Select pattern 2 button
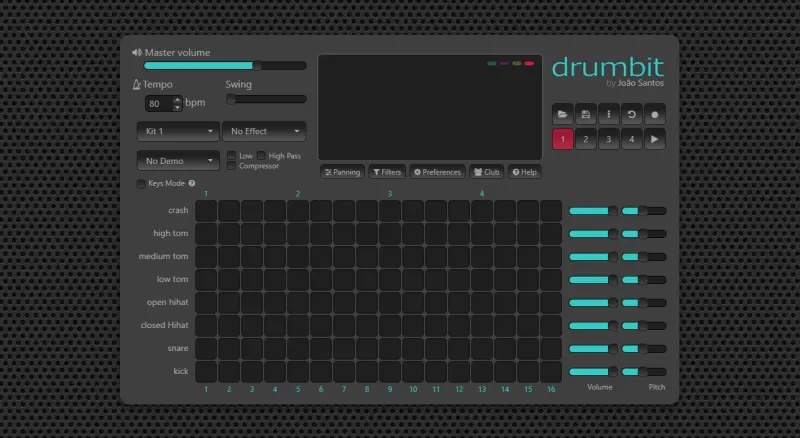800x438 pixels. [586, 139]
